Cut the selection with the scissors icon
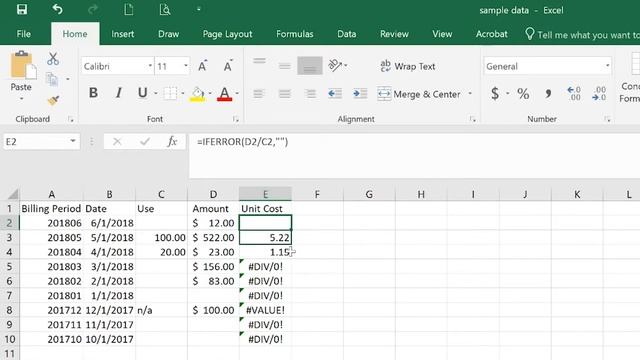The image size is (640, 360). [x=53, y=59]
